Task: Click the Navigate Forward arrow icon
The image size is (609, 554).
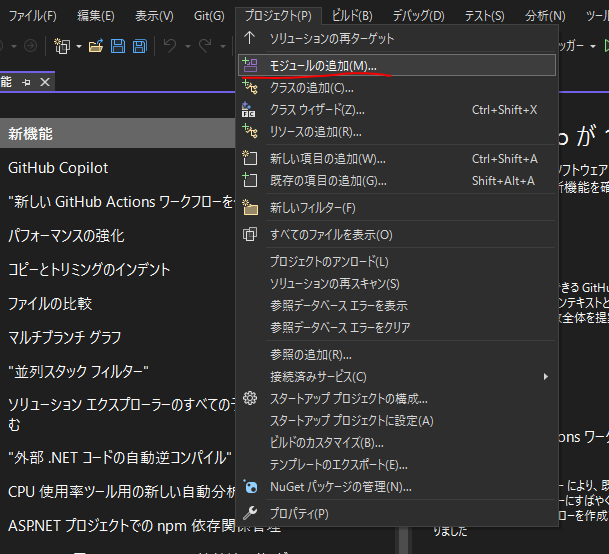Action: [x=30, y=46]
